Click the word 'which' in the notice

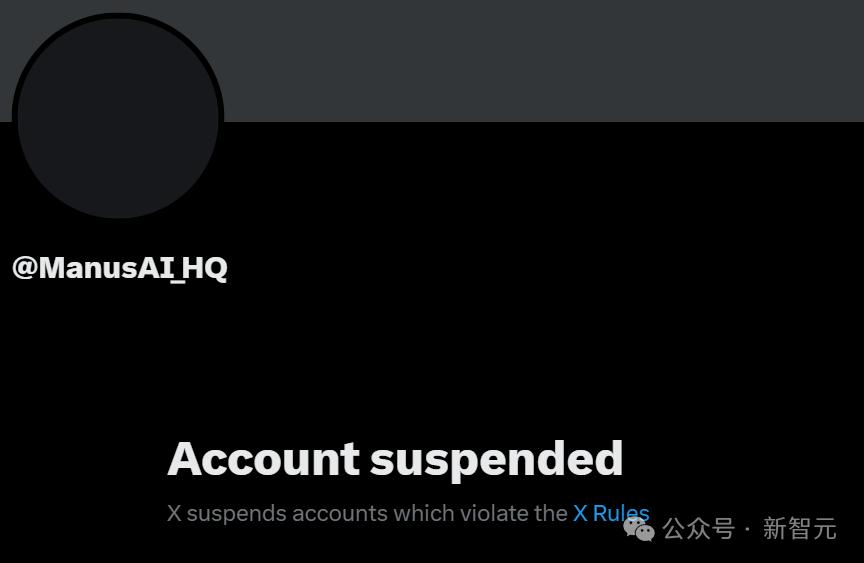click(x=424, y=513)
